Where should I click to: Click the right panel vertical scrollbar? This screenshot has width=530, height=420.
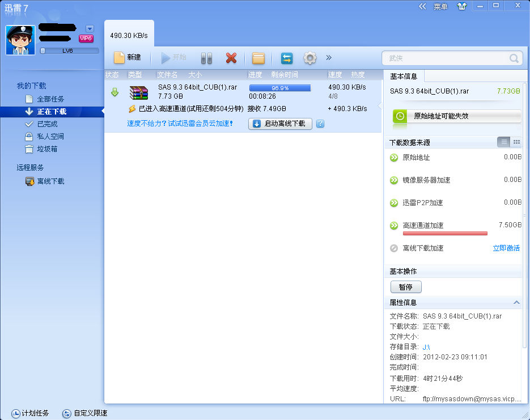click(524, 215)
